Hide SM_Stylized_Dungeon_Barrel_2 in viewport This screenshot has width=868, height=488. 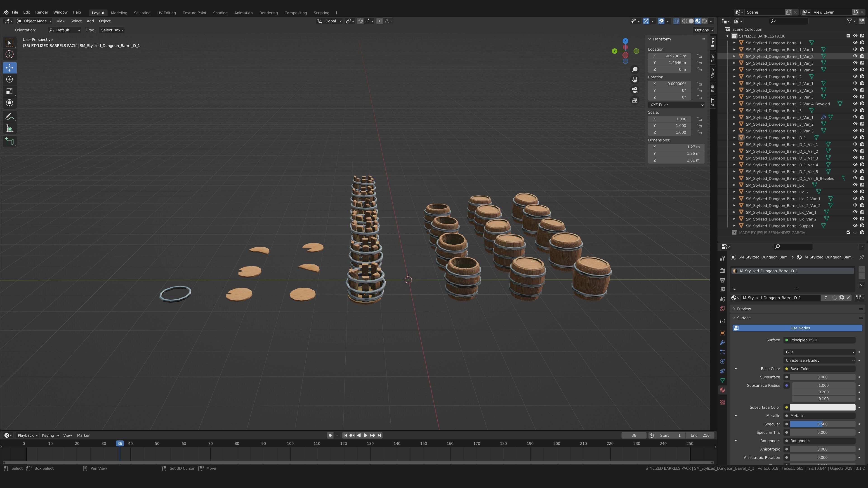[855, 76]
